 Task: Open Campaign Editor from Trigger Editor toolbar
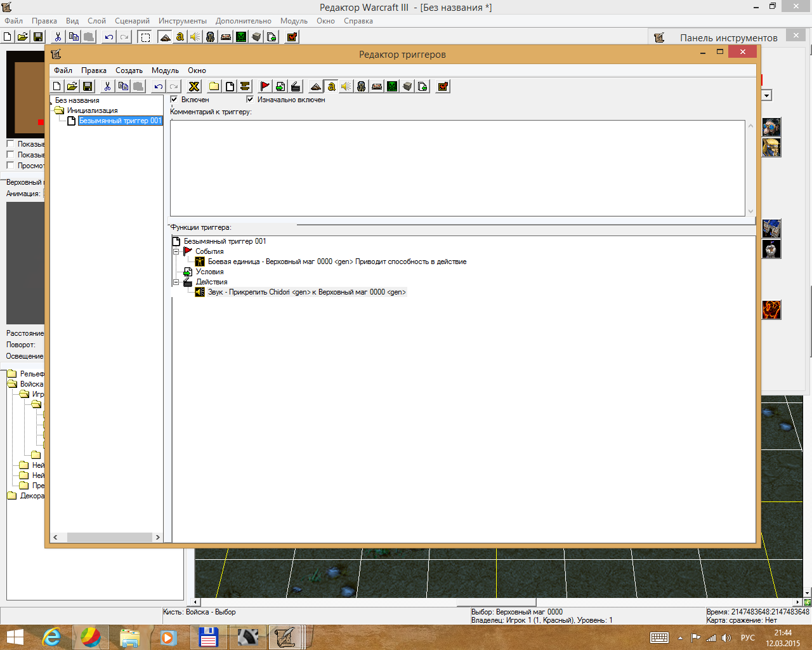coord(377,86)
